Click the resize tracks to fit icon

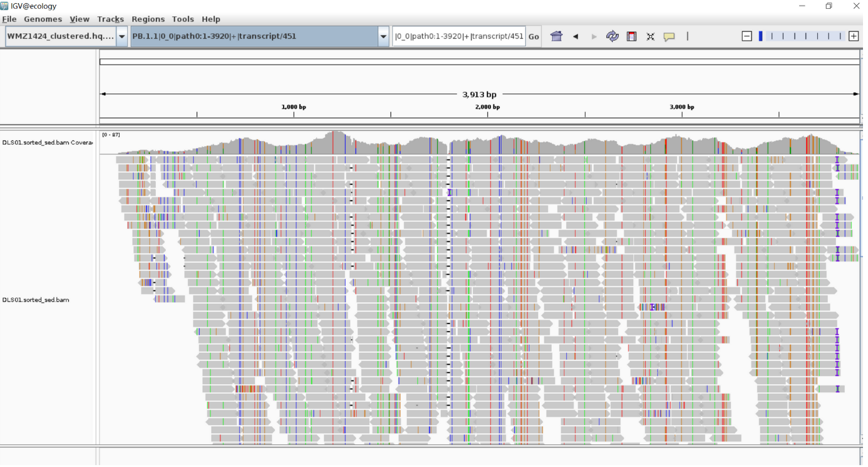pyautogui.click(x=649, y=36)
